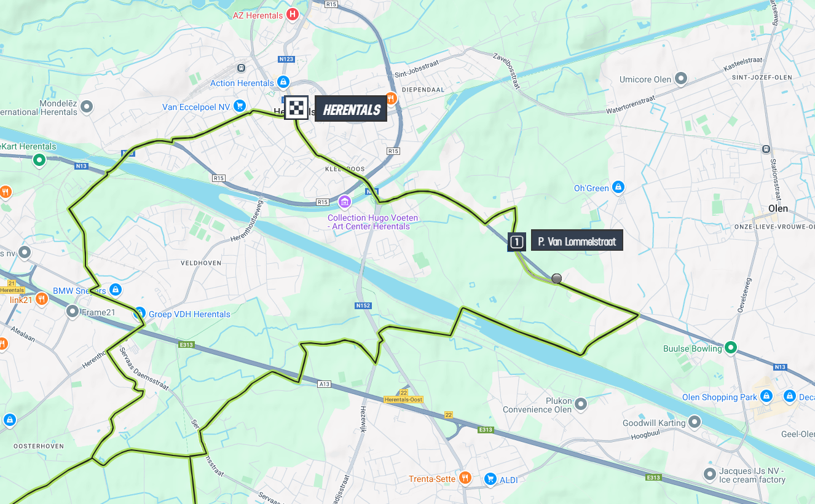Select the Umicore Olen location pin
Viewport: 815px width, 504px height.
pyautogui.click(x=681, y=79)
